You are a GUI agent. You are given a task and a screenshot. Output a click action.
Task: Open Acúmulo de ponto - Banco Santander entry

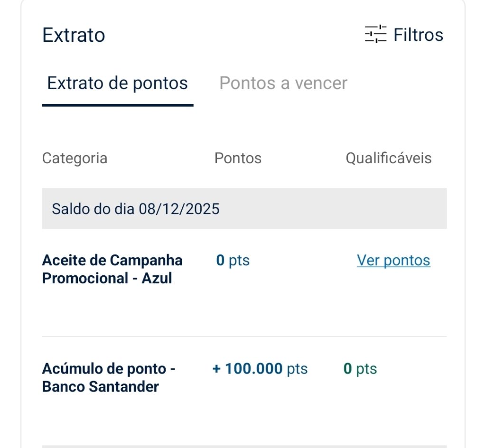(109, 378)
